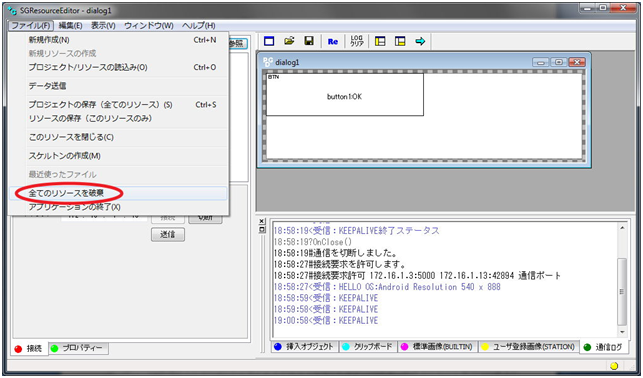Viewport: 643px width, 378px height.
Task: Open the 挿入オブジェクト tab
Action: click(x=305, y=347)
